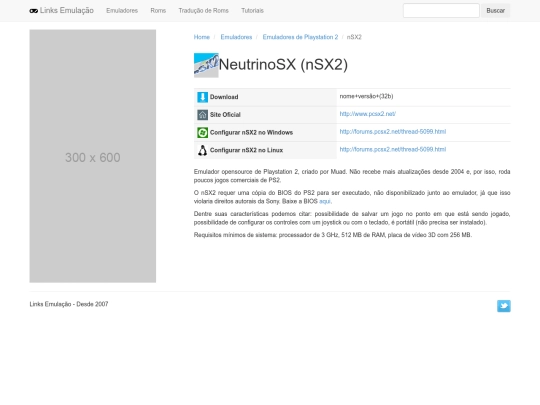Focus the search input field
Screen dimensions: 540x405
point(441,11)
